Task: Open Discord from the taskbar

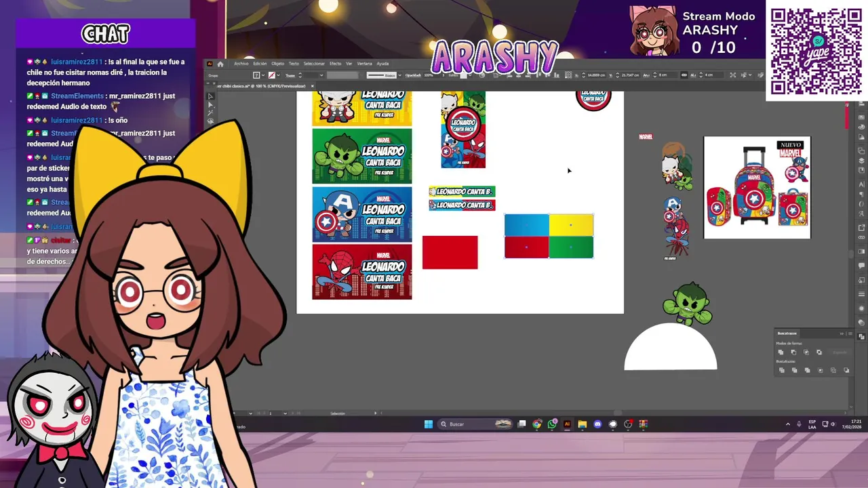Action: 597,424
